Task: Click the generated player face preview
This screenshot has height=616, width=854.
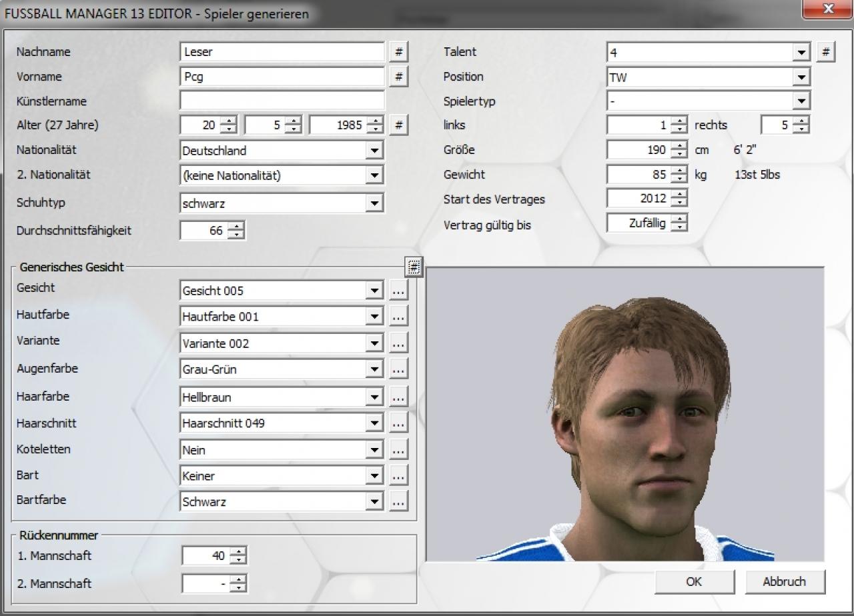Action: pyautogui.click(x=626, y=414)
